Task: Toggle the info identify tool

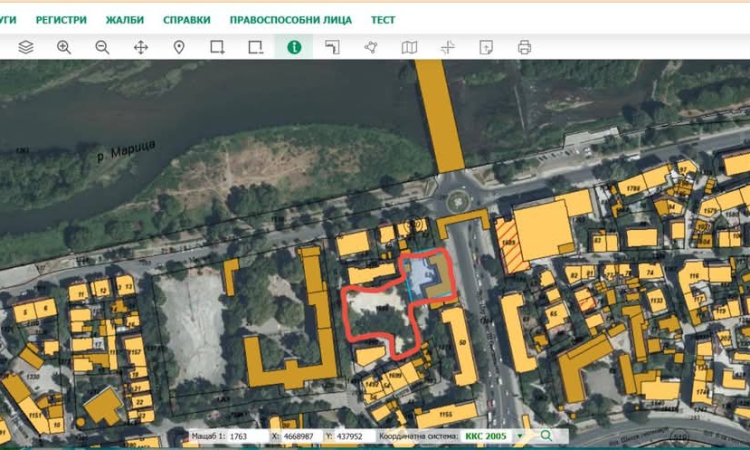Action: [x=294, y=47]
